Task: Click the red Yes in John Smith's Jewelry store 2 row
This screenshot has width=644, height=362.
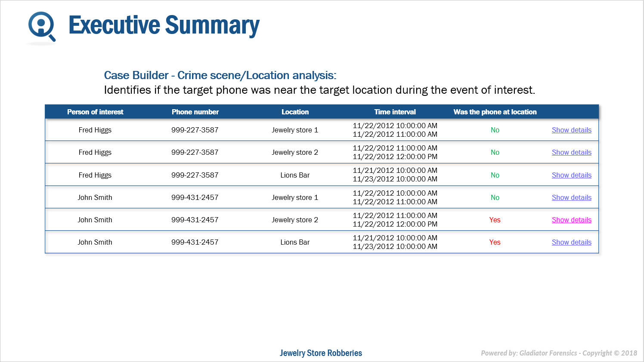Action: 495,220
